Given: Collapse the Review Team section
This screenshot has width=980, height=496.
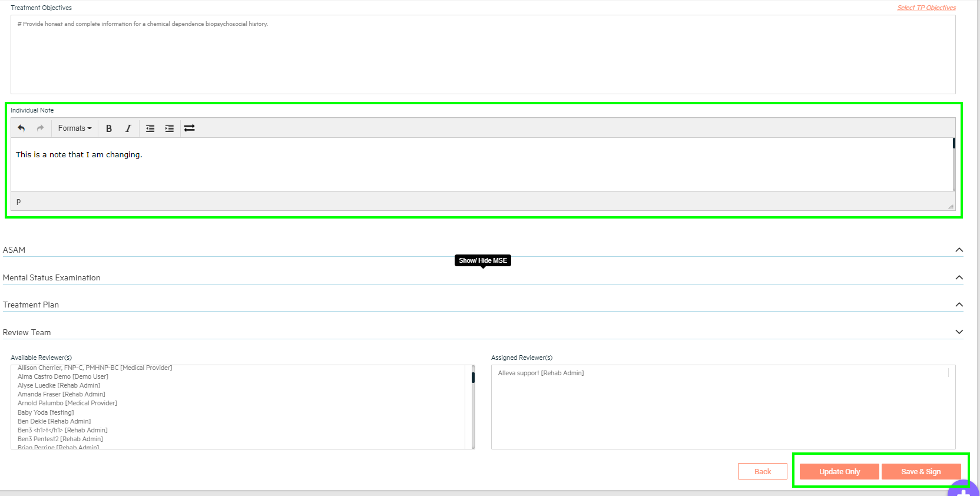Looking at the screenshot, I should [x=959, y=332].
